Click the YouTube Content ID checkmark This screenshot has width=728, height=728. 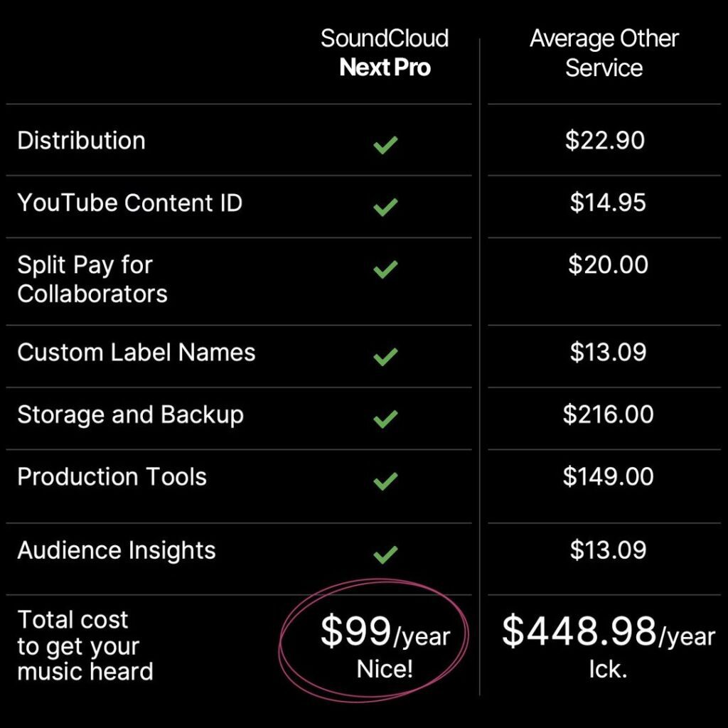coord(385,207)
